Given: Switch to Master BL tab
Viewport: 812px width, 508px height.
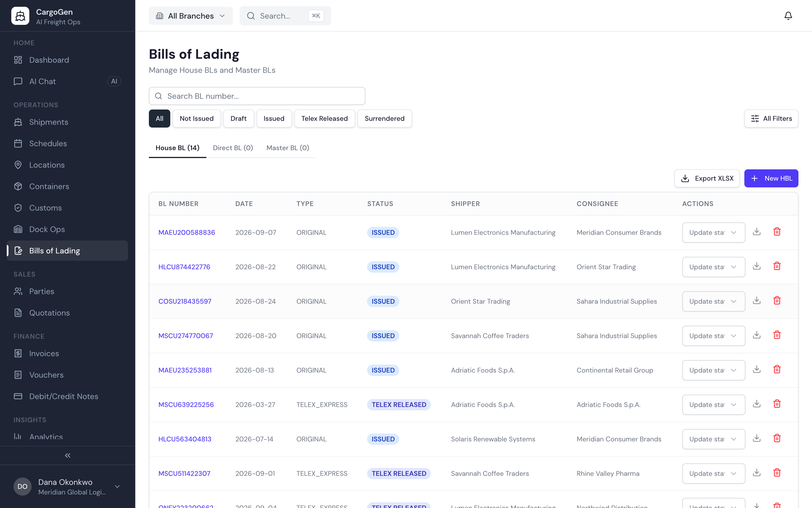Looking at the screenshot, I should pyautogui.click(x=288, y=148).
